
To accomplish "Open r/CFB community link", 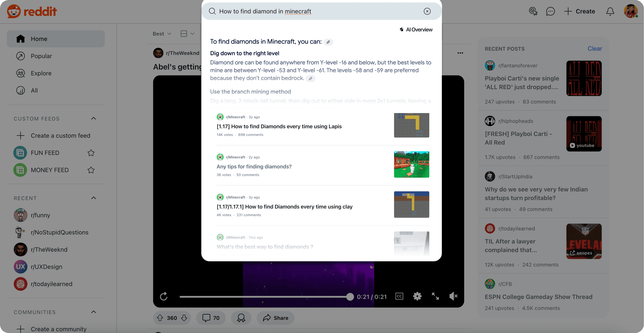I will pyautogui.click(x=505, y=284).
